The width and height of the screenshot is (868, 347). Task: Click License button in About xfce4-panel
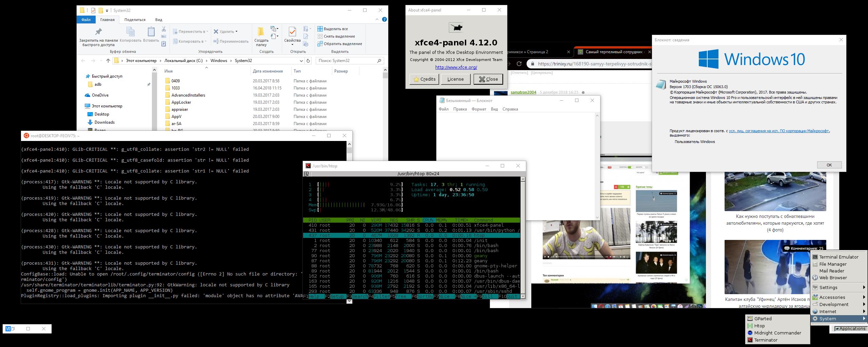(x=455, y=79)
